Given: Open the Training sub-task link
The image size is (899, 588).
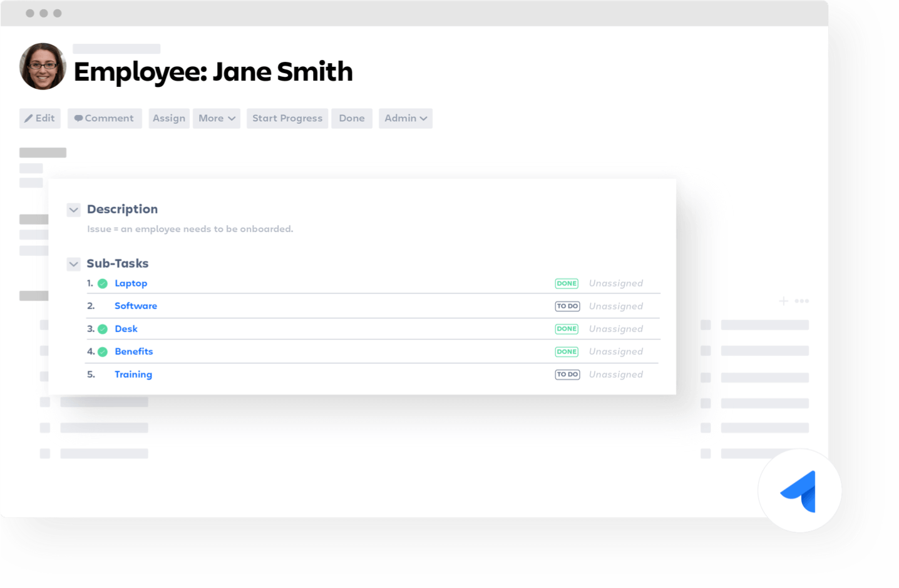Looking at the screenshot, I should 133,374.
